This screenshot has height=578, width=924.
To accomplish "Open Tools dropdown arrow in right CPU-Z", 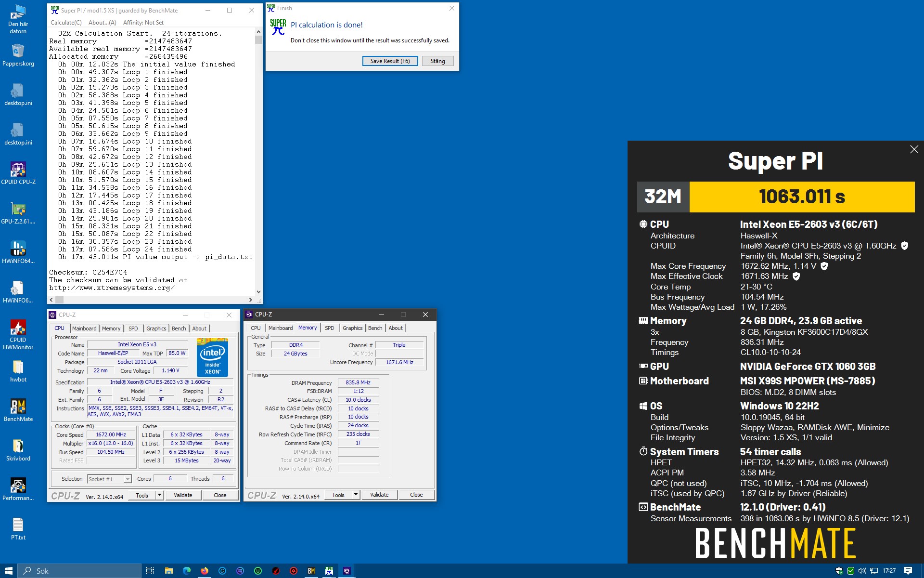I will (356, 495).
